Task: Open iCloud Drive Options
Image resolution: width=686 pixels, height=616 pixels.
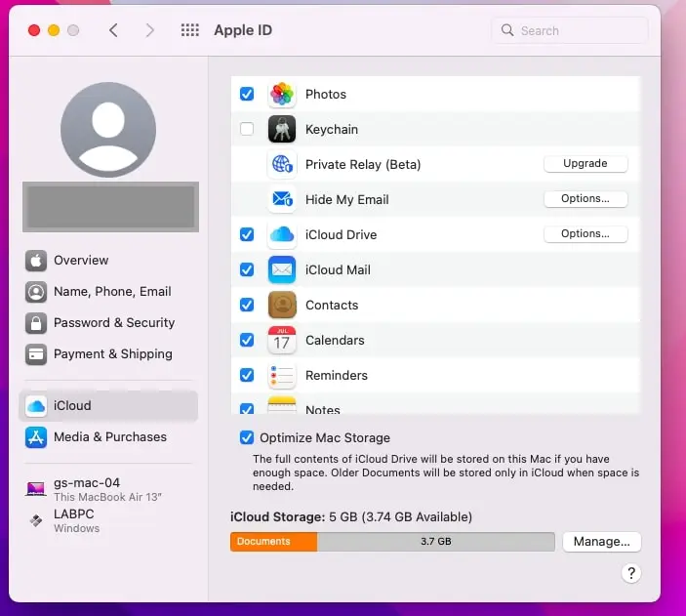Action: tap(585, 233)
